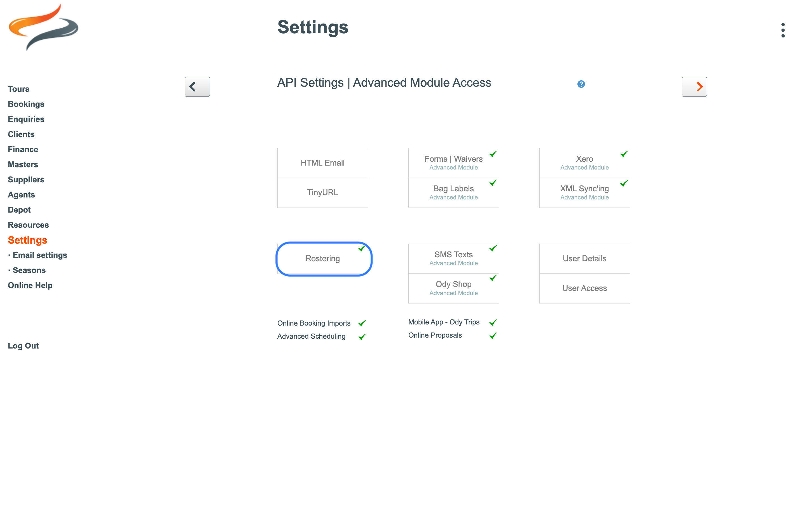Click green checkmark beside Online Booking Imports
796x532 pixels.
click(x=362, y=323)
